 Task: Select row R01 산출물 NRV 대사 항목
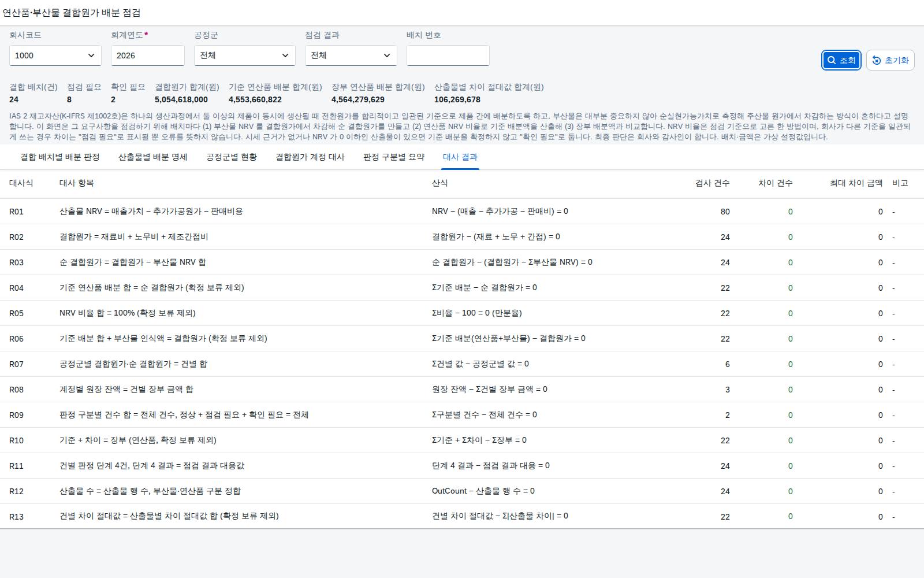(x=151, y=212)
